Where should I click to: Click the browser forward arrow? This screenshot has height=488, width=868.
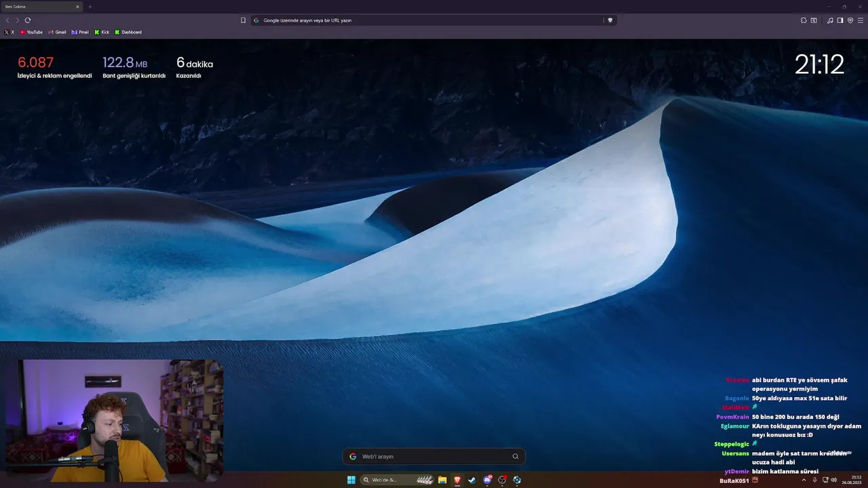coord(17,20)
